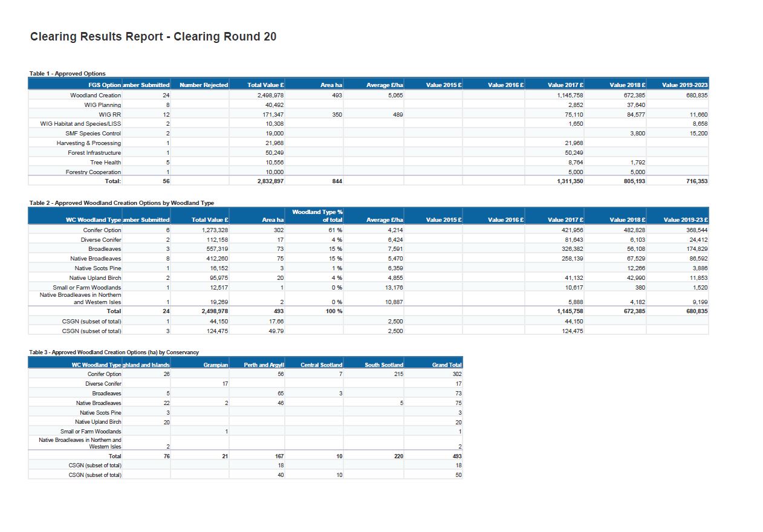Select the 'Table 1 - Approved Options' heading
The height and width of the screenshot is (532, 763).
coord(67,74)
